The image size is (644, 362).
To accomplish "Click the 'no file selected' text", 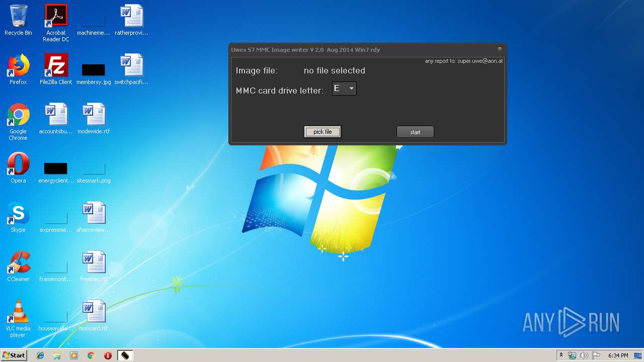I will point(335,70).
